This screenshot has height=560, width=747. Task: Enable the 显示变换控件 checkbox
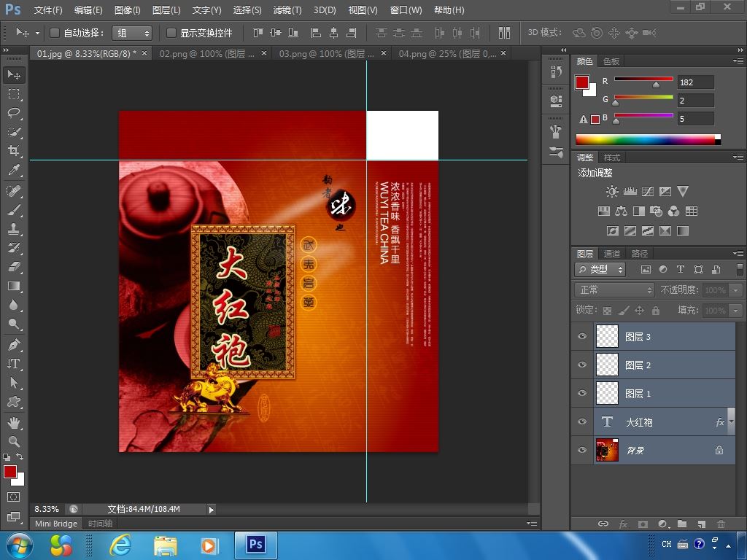[x=171, y=33]
